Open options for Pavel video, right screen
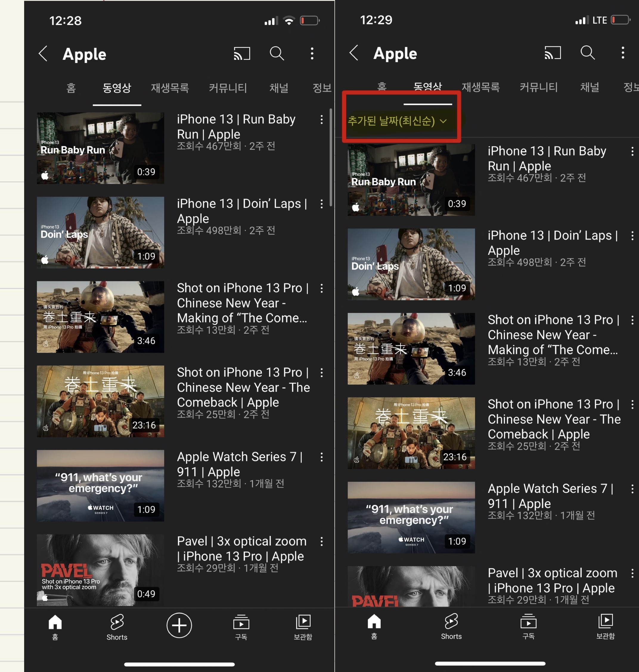The height and width of the screenshot is (672, 639). (x=632, y=574)
